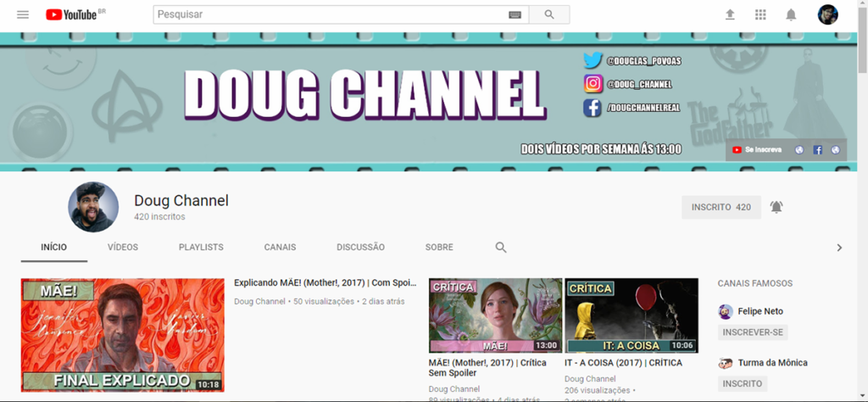Toggle channel notification bell beside INSCRITO

coord(776,207)
